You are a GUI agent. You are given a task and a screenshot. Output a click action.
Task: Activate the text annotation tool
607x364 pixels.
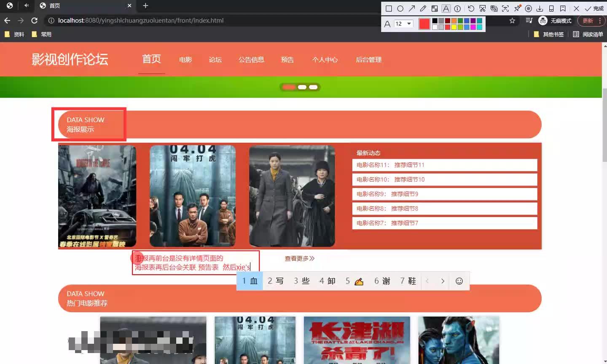pos(446,8)
